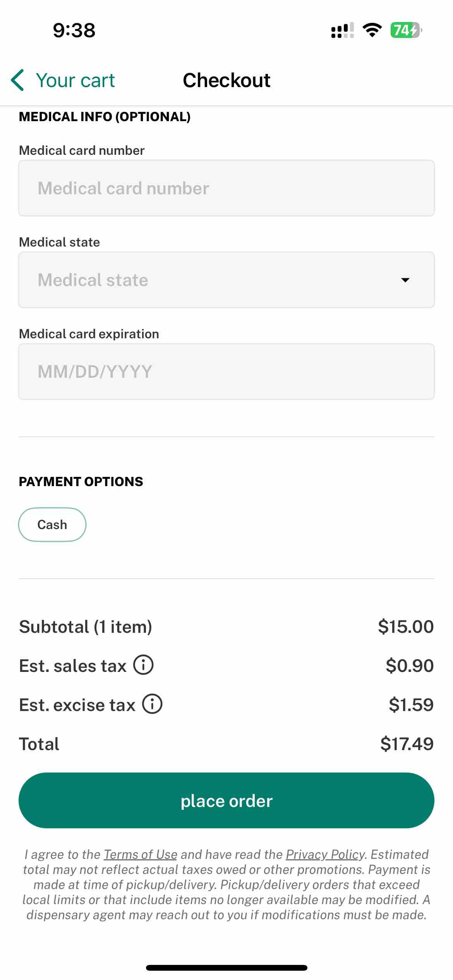The image size is (453, 980).
Task: Tap the cellular signal icon
Action: (x=343, y=30)
